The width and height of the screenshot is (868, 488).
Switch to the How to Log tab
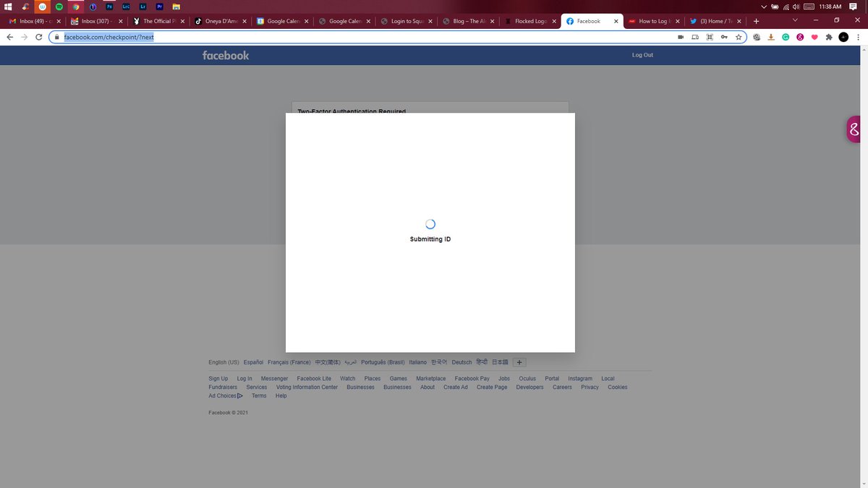(654, 21)
